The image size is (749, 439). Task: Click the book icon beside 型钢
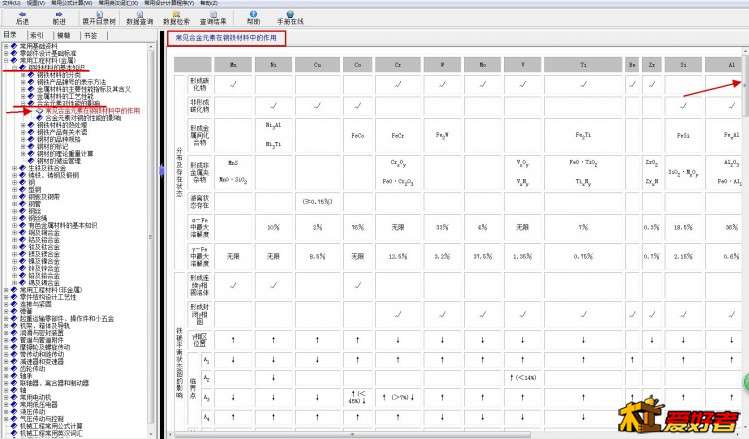[22, 190]
